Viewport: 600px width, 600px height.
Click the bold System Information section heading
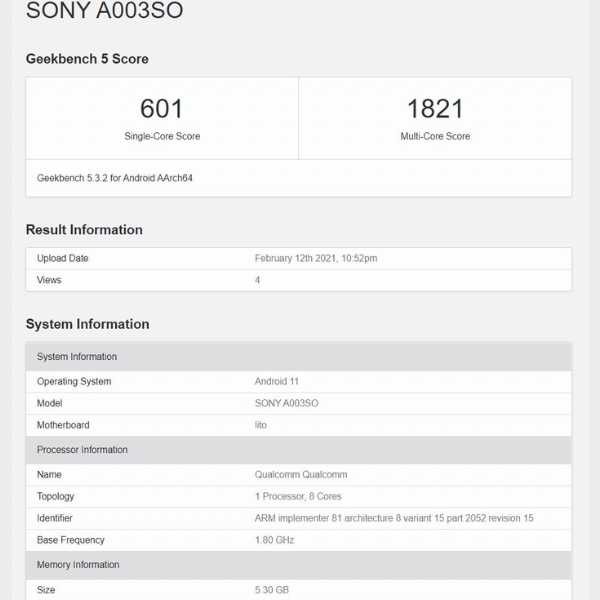tap(87, 324)
